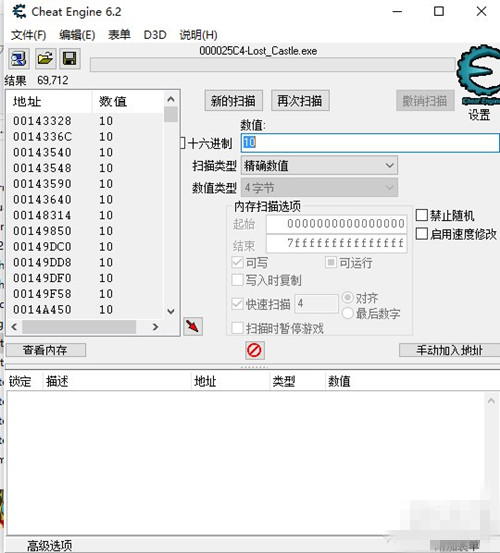Toggle the 快速扫描 checkbox
Screen dimensions: 500x553
click(238, 304)
